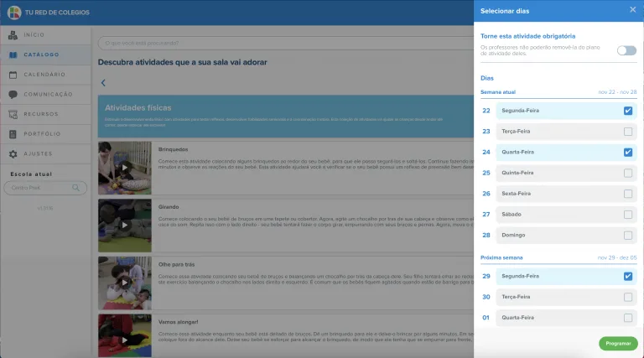Check Terça-Feira 23 checkbox
The width and height of the screenshot is (644, 358).
coord(628,132)
